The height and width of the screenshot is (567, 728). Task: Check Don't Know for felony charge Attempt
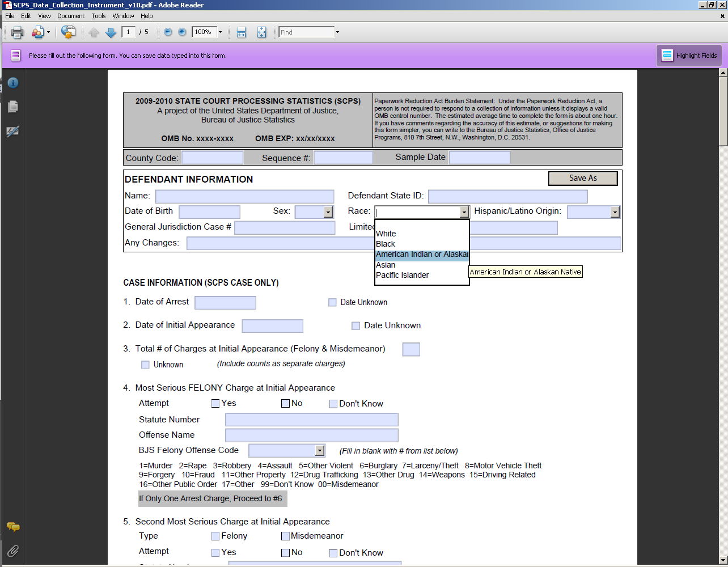(x=333, y=404)
